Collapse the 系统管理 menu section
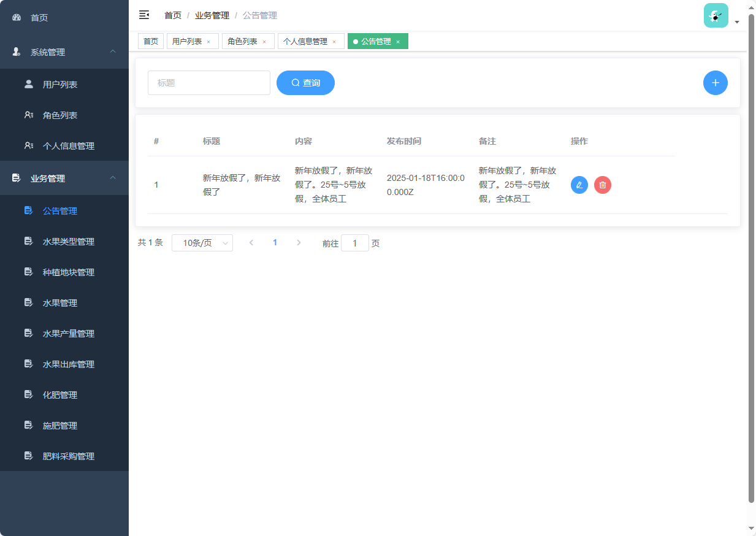 coord(112,52)
